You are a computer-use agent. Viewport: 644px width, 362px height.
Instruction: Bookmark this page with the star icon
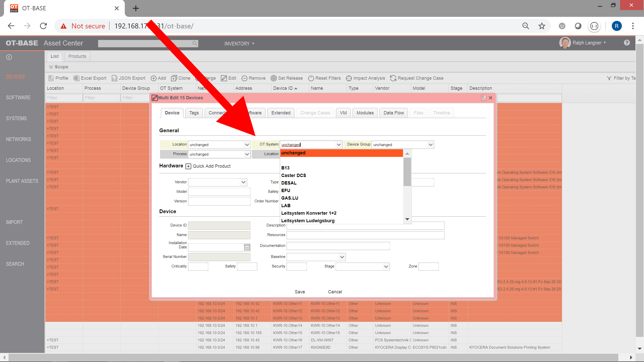pos(542,26)
